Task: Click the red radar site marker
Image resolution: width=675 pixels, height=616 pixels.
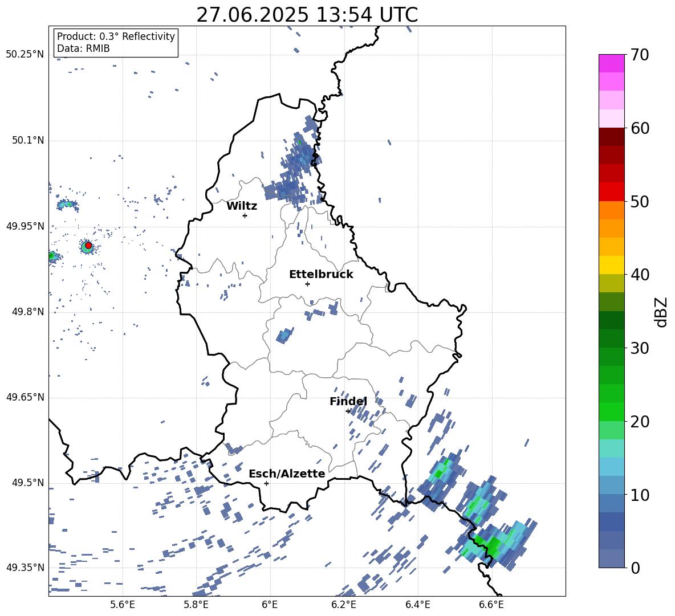Action: click(x=88, y=246)
